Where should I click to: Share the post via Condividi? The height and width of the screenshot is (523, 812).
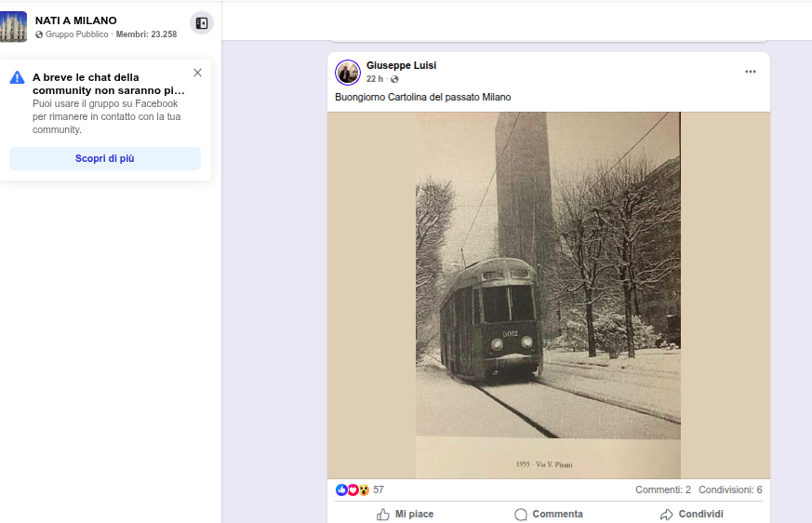691,514
